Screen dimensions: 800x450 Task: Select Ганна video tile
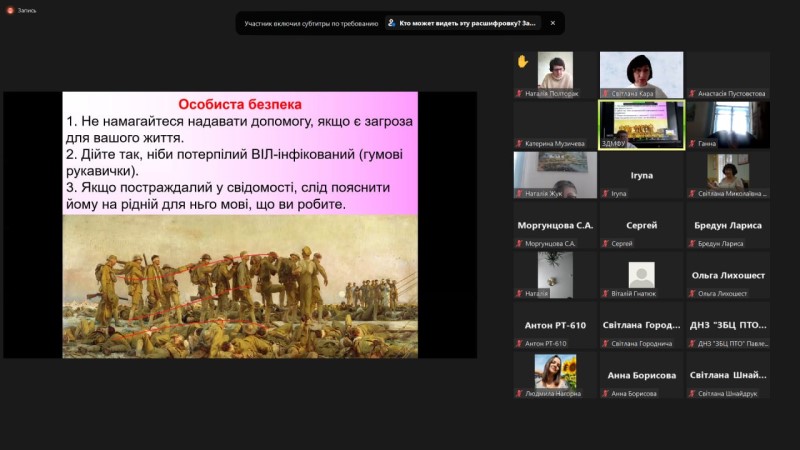tap(728, 124)
